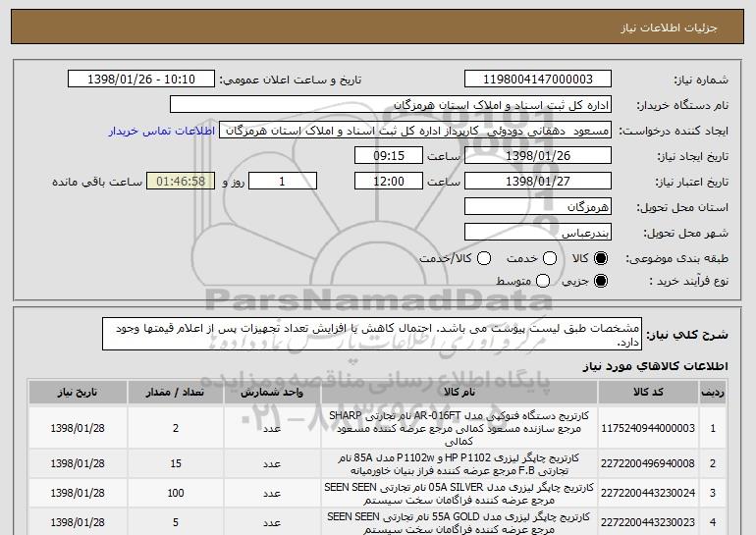Click request creator name field
Screen dimensions: 756x535
(x=415, y=131)
